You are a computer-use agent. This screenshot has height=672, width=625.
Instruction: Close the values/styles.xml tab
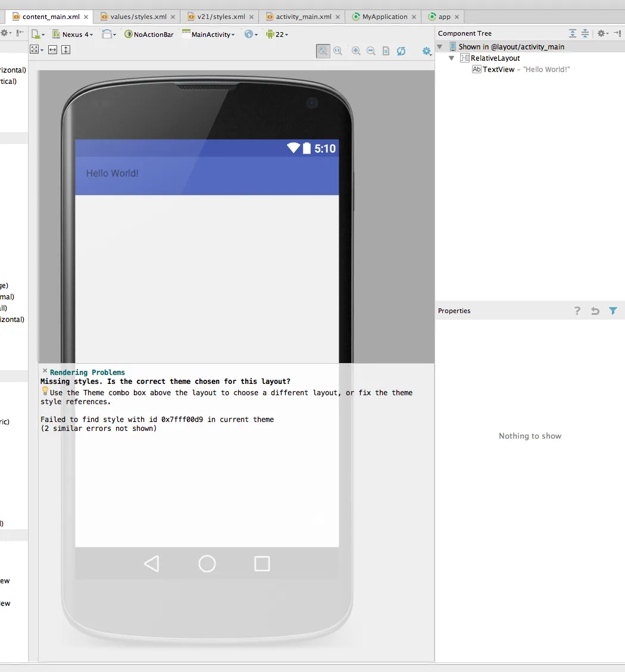pyautogui.click(x=173, y=17)
